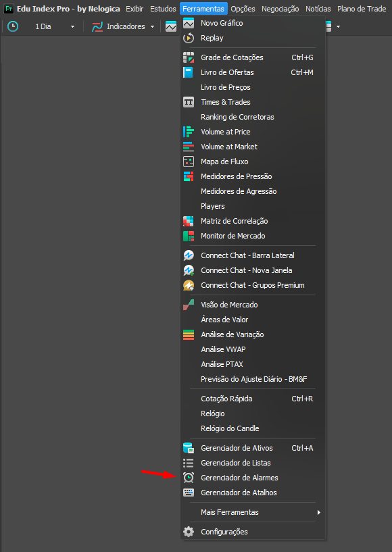Click the Edu Index Pro app logo
The image size is (392, 552).
pos(9,9)
